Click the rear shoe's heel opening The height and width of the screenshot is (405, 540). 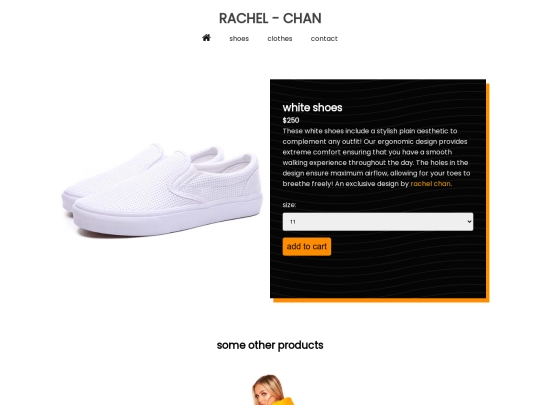click(208, 154)
